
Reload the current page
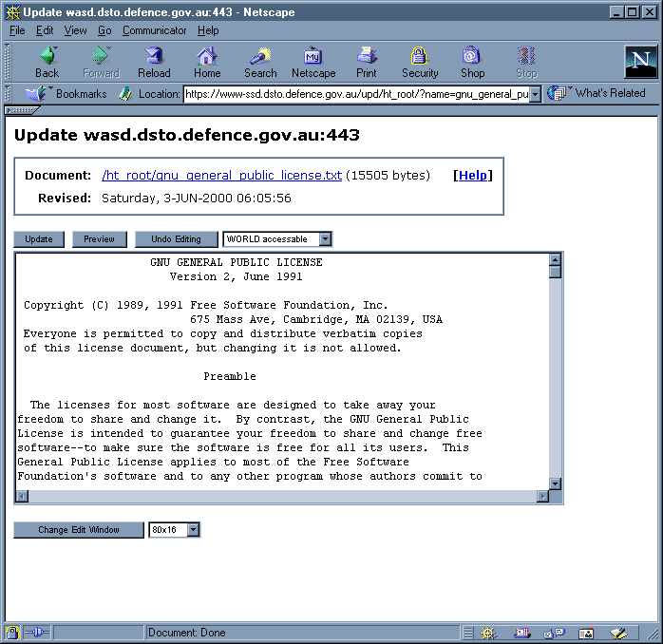click(154, 62)
